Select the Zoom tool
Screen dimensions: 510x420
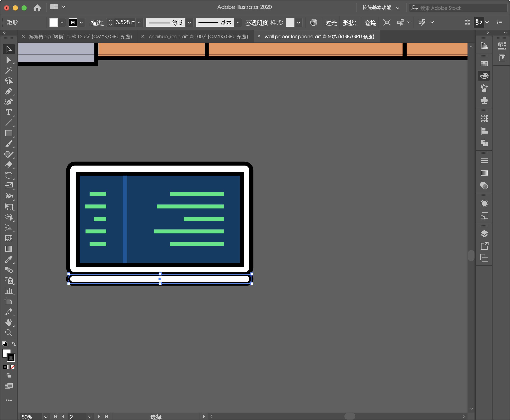tap(9, 333)
